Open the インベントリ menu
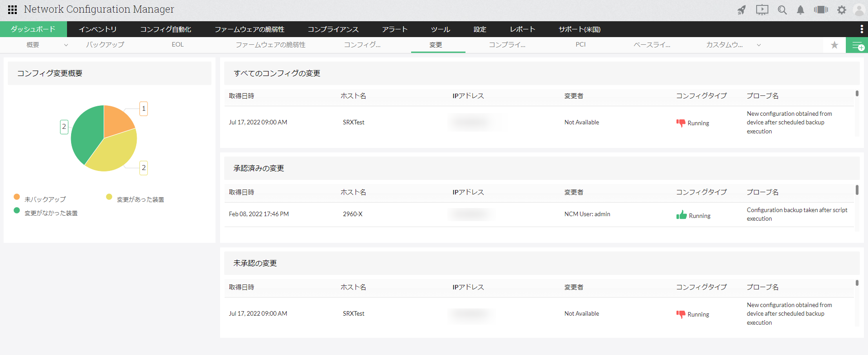 (x=97, y=29)
